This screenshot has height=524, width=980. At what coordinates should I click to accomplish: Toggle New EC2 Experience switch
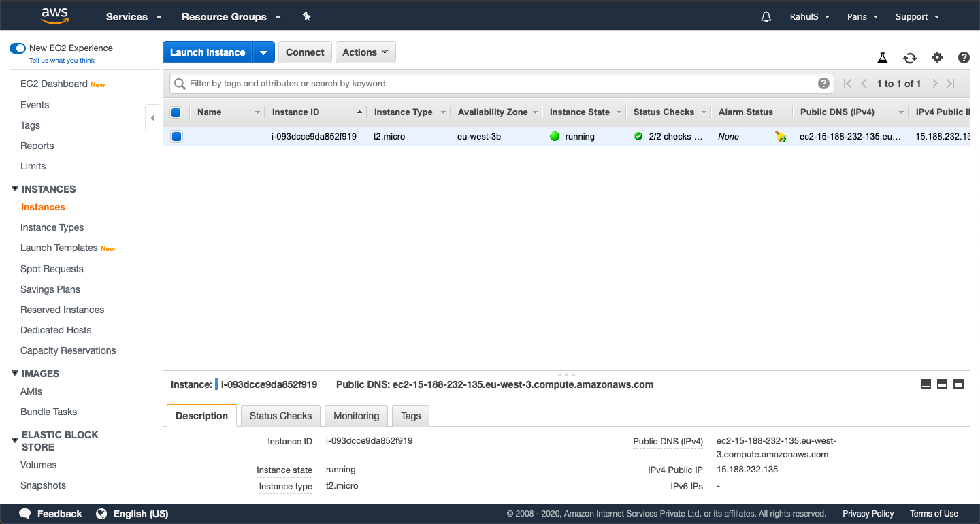point(17,48)
